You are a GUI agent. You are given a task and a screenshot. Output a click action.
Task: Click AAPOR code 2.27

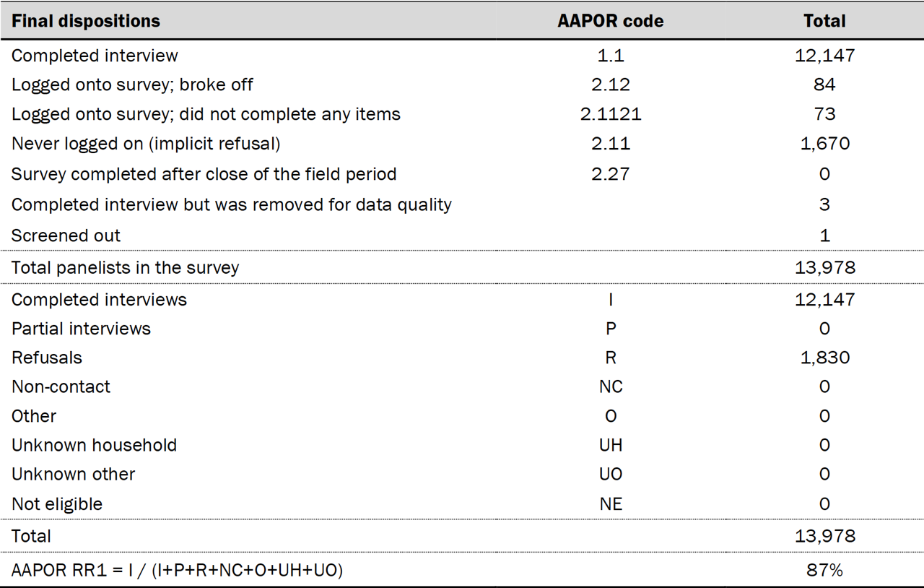610,174
